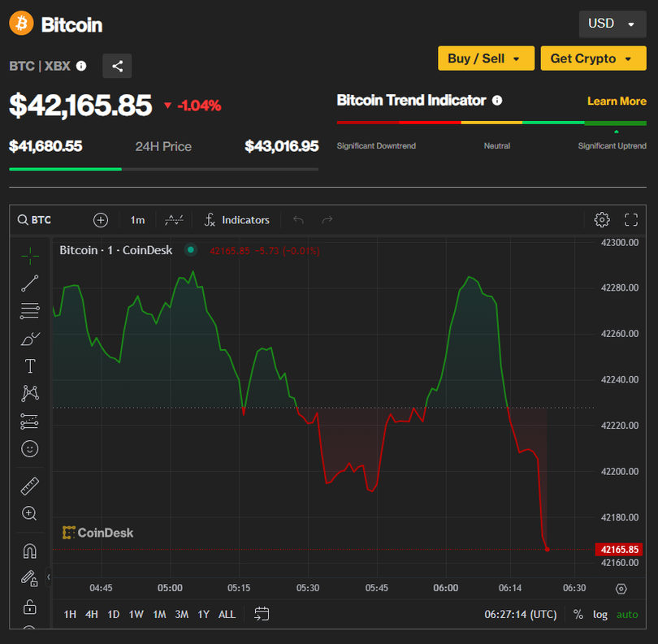Toggle log scale on price axis

600,615
